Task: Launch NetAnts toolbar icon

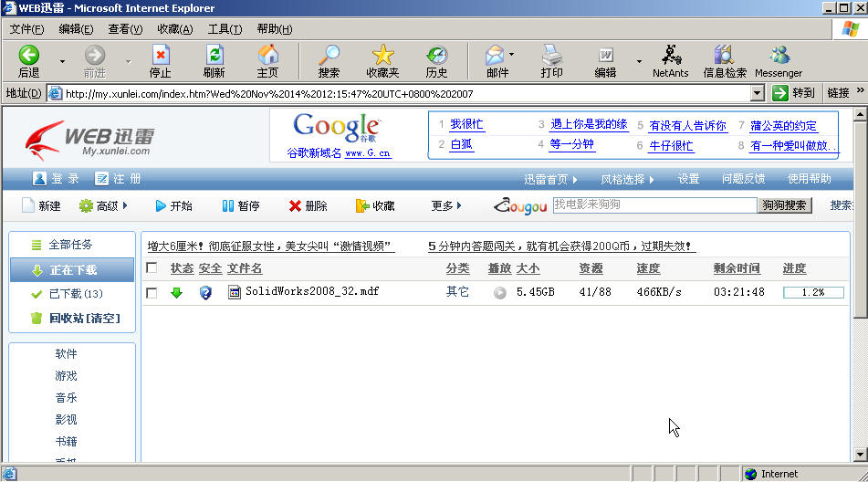Action: pyautogui.click(x=671, y=55)
